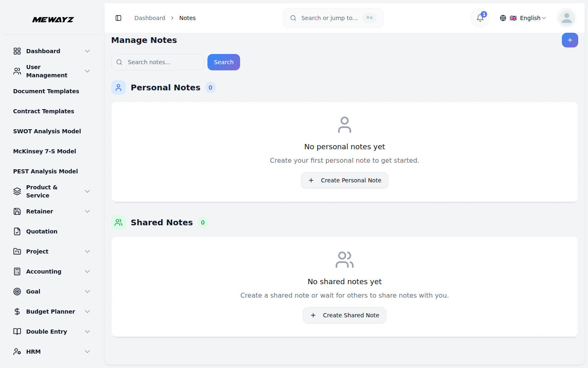Viewport: 588px width, 368px height.
Task: Select the Product & Service layers icon
Action: (17, 191)
